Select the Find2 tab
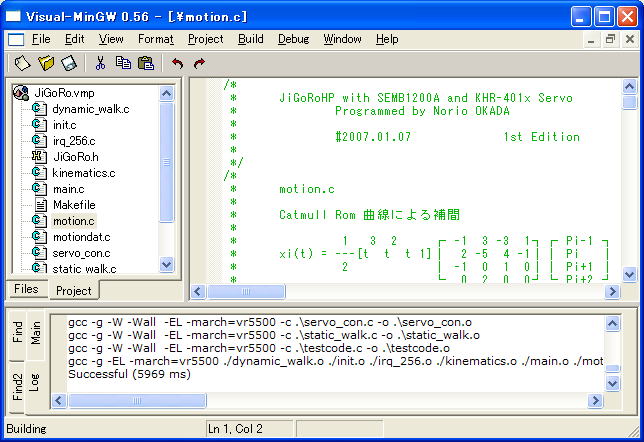The height and width of the screenshot is (442, 644). 17,386
